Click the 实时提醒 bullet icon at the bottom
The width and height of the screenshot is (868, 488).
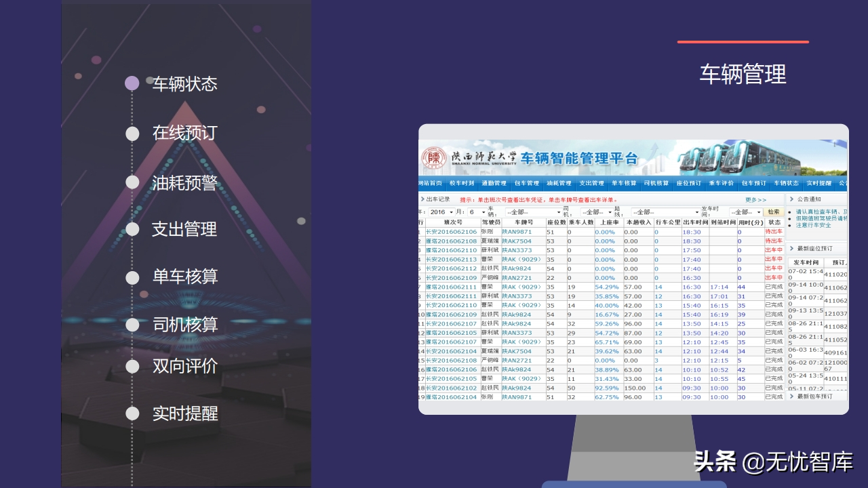pyautogui.click(x=132, y=413)
